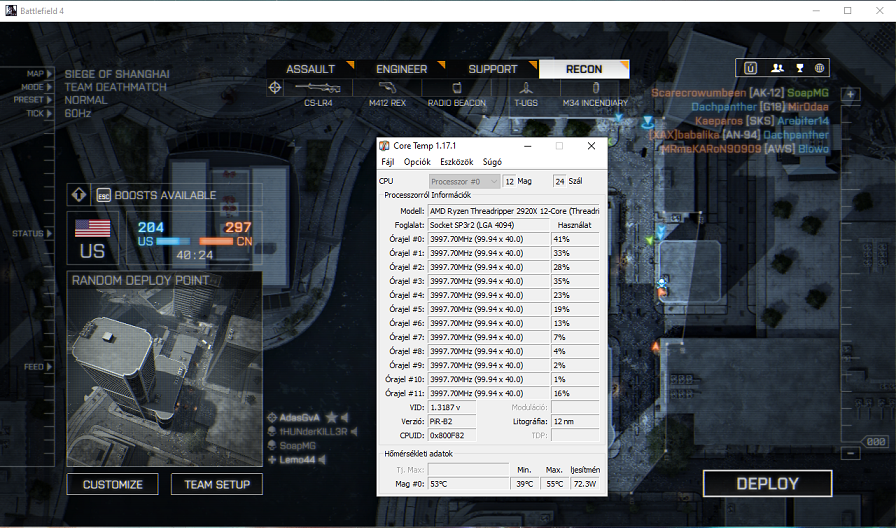Click the crosshair icon left of loadout
The width and height of the screenshot is (896, 528).
(x=275, y=87)
